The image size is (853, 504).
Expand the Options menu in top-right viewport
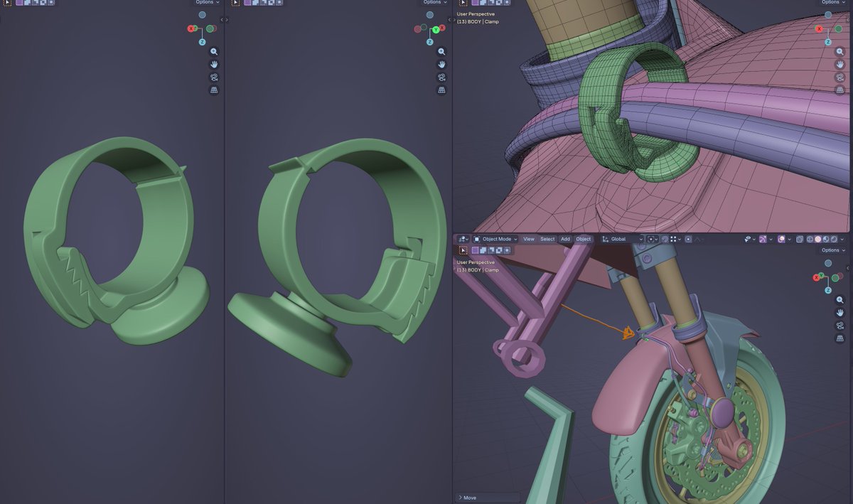pyautogui.click(x=830, y=2)
